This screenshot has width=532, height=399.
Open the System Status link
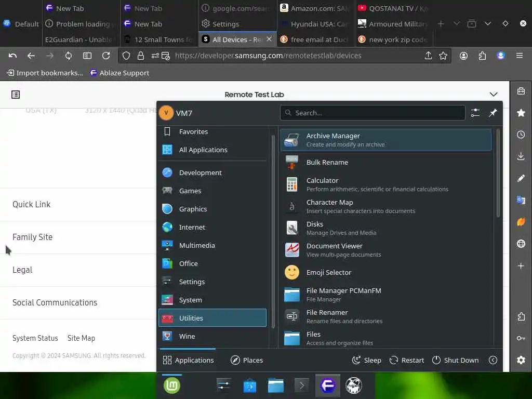[35, 338]
